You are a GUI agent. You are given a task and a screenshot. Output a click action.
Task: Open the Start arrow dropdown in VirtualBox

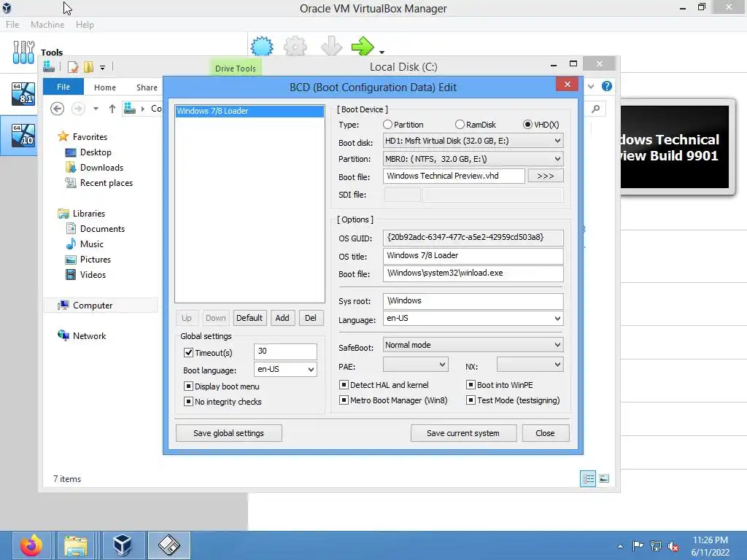pyautogui.click(x=382, y=52)
